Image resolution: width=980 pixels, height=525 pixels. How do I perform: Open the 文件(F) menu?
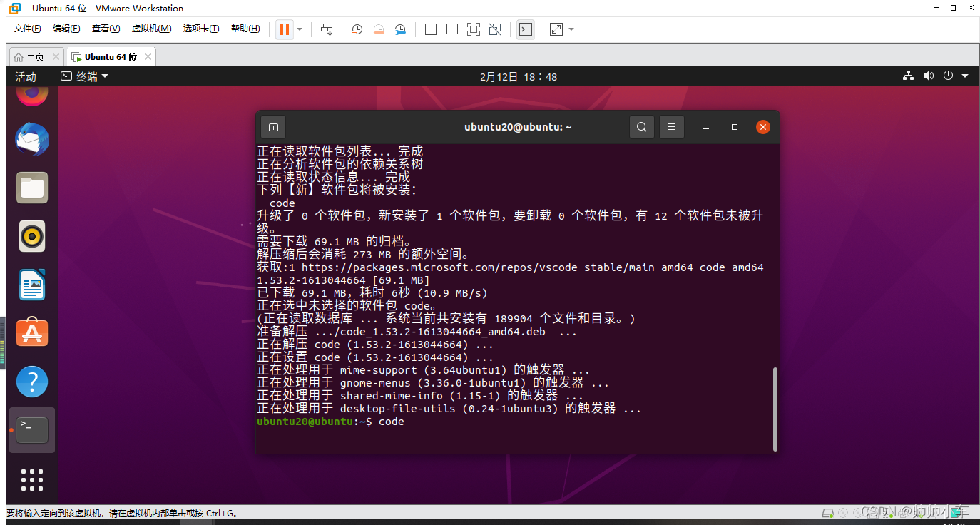[x=28, y=29]
